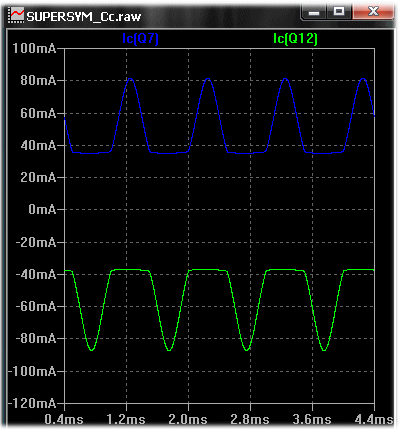Click the Ic(Q7) blue trace label
This screenshot has height=430, width=400.
[x=140, y=39]
